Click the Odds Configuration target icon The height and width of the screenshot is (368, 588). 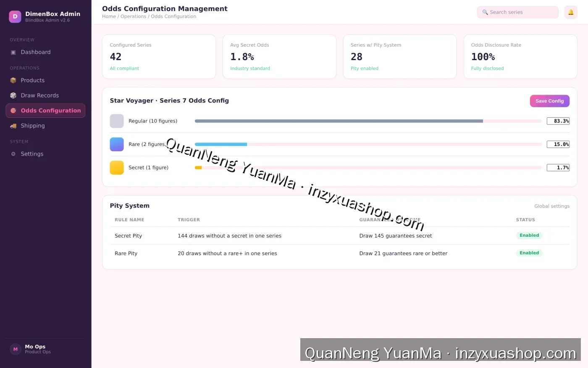pyautogui.click(x=13, y=111)
